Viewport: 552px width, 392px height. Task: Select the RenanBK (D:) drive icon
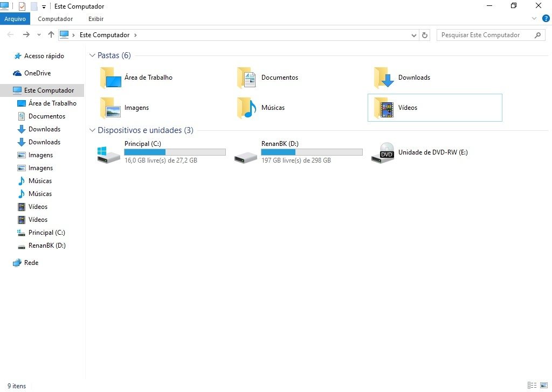click(246, 157)
